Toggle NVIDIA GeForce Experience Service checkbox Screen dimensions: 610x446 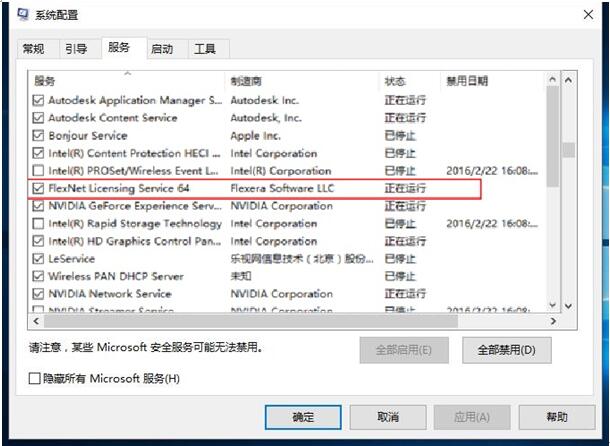coord(38,206)
